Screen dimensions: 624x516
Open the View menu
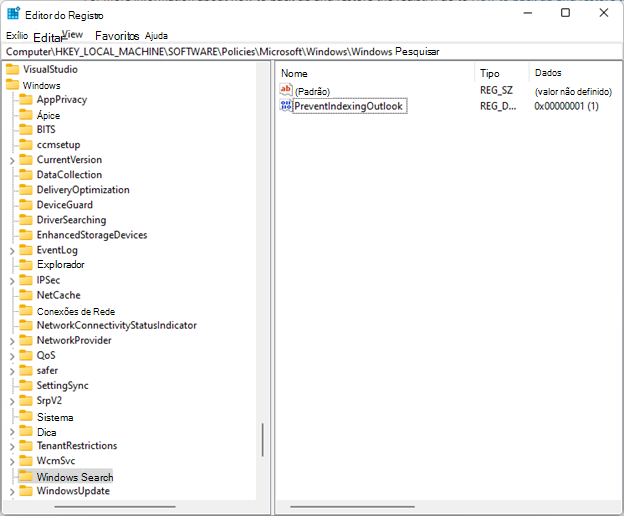pos(73,35)
